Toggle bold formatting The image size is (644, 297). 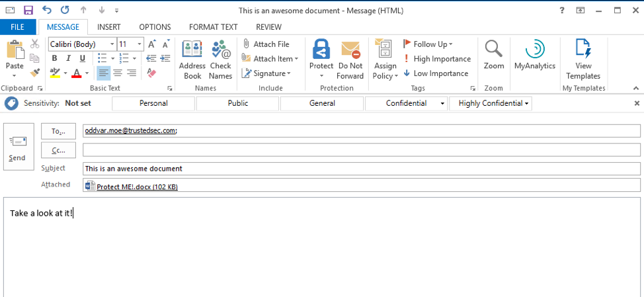(54, 58)
